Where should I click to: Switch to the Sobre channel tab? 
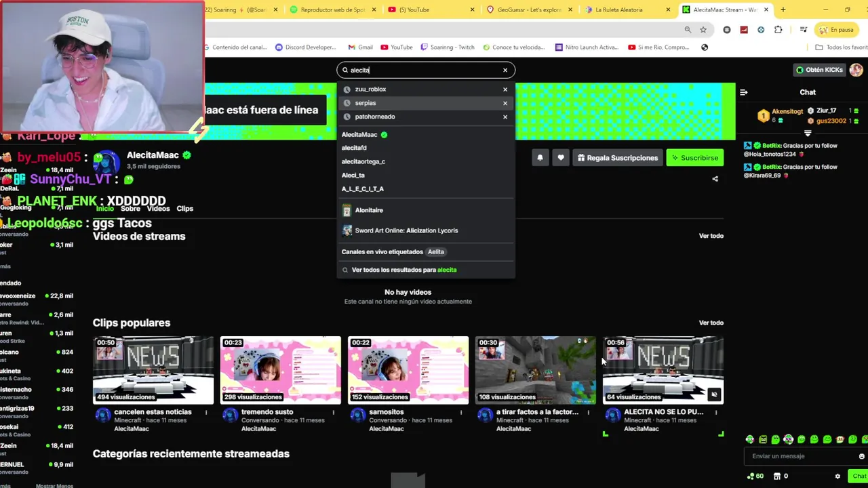[130, 209]
